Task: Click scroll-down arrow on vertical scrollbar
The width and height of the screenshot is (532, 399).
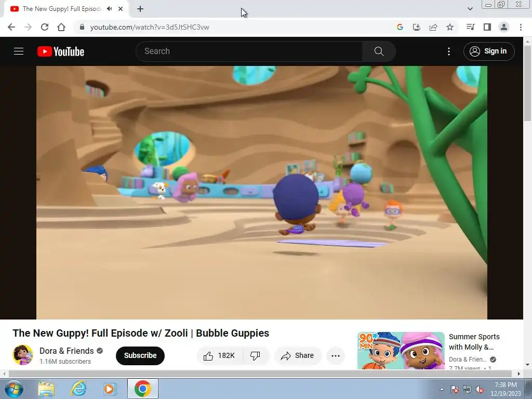Action: coord(527,365)
